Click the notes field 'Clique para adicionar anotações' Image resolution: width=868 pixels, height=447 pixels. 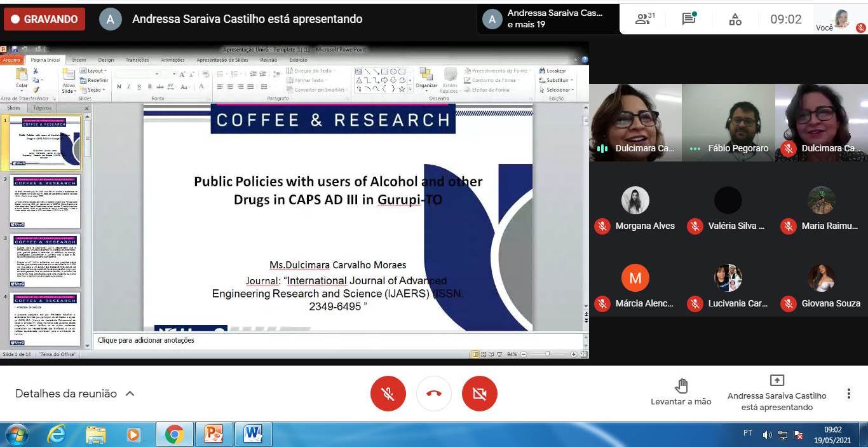point(339,340)
